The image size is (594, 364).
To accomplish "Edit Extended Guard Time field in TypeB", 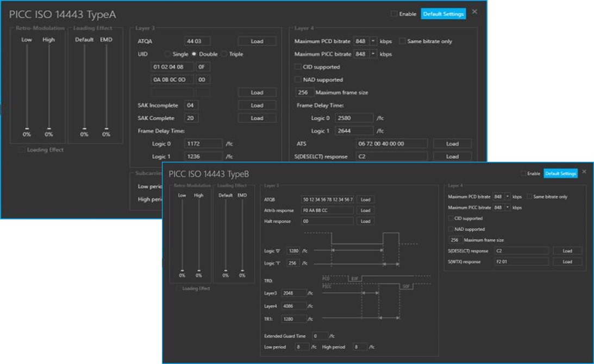I will point(320,336).
